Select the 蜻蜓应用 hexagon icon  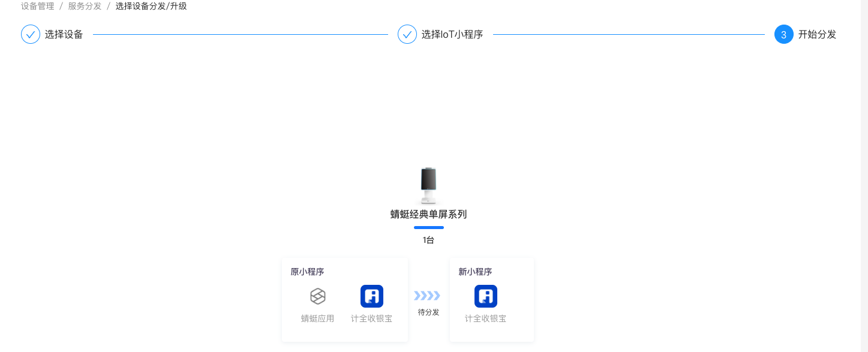(x=317, y=296)
